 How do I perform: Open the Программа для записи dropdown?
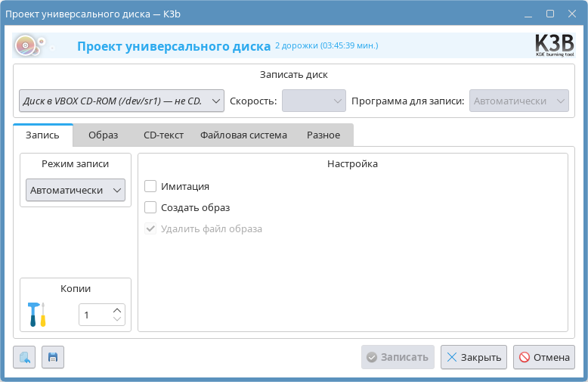519,101
